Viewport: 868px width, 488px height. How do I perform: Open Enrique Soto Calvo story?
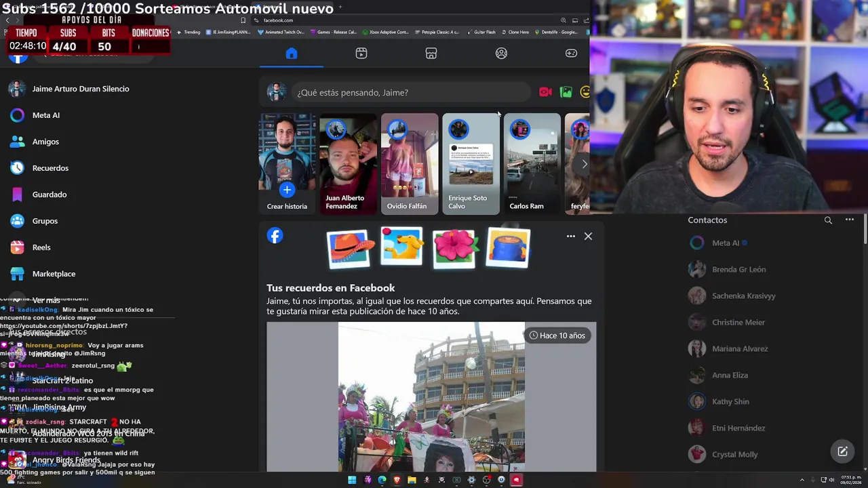pos(471,164)
